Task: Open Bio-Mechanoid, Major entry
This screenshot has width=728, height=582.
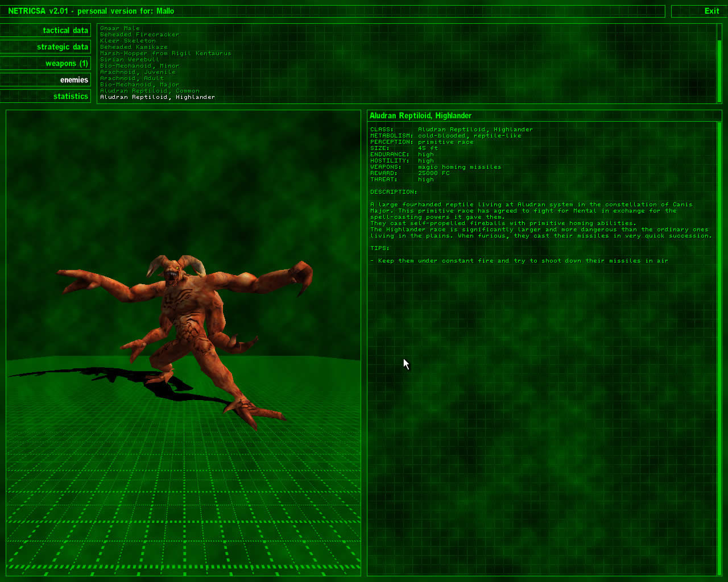Action: click(x=139, y=85)
